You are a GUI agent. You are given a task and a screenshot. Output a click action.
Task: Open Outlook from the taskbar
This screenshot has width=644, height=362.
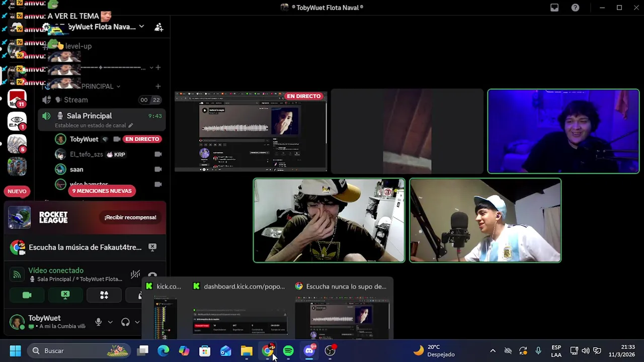tap(225, 350)
